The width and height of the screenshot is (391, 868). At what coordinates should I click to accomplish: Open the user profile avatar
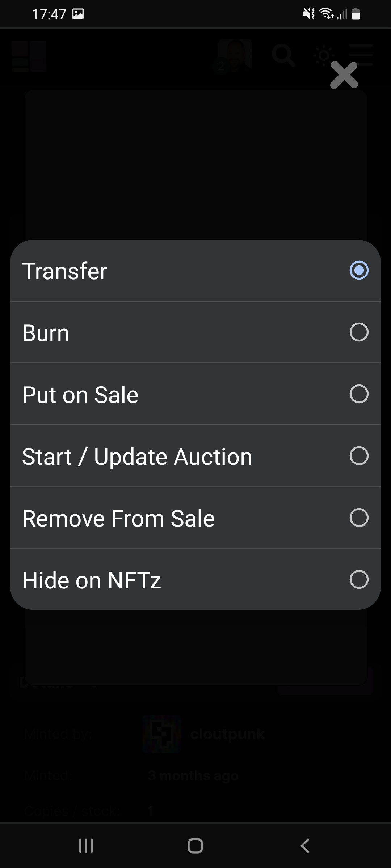[235, 55]
